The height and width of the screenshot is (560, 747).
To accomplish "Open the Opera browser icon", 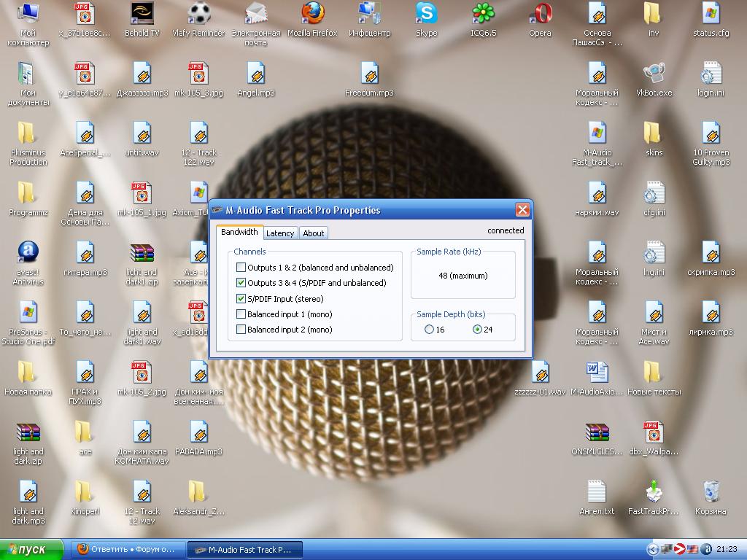I will click(x=541, y=14).
